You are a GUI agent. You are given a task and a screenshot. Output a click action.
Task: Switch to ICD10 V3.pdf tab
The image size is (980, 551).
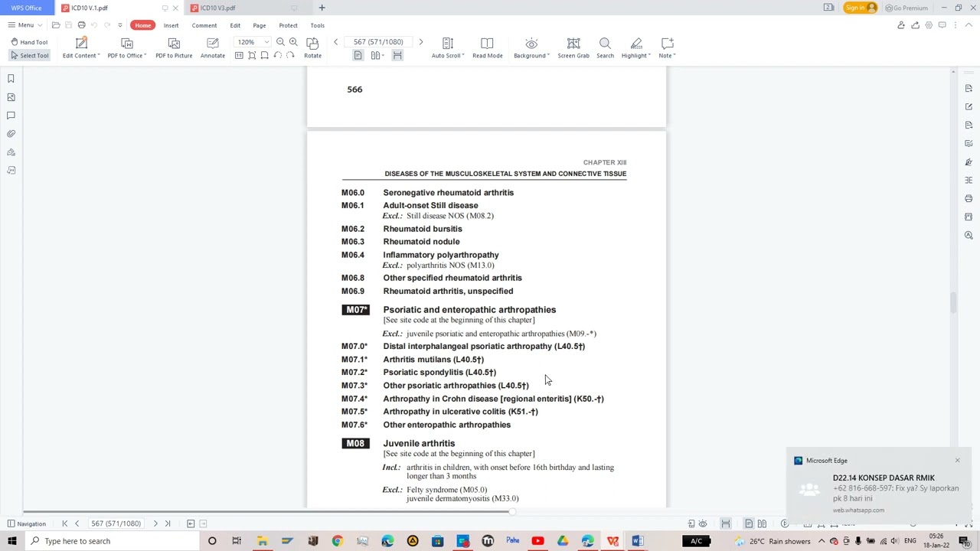pyautogui.click(x=217, y=8)
